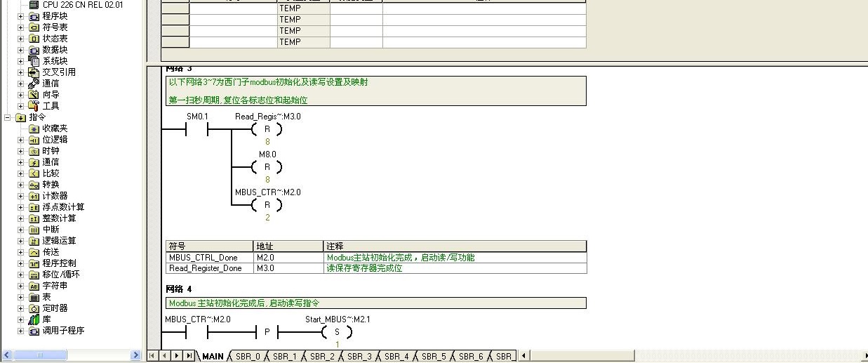Collapse the 指令 instructions tree node
The height and width of the screenshot is (363, 868).
coord(8,117)
